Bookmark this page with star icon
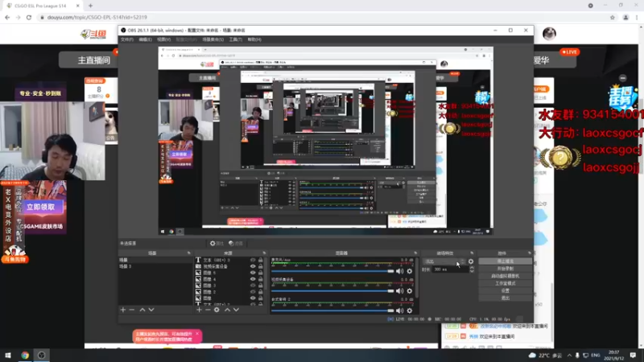The width and height of the screenshot is (644, 362). point(613,17)
